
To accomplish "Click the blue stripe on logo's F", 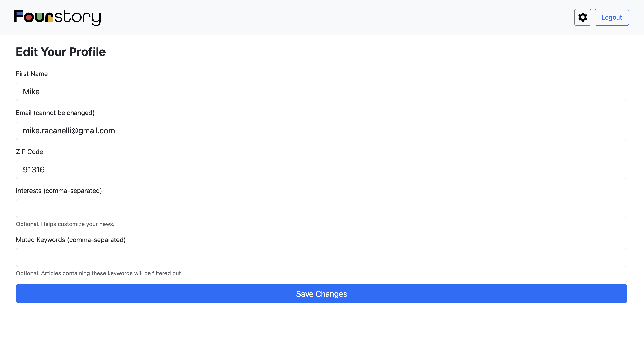I will [x=20, y=13].
